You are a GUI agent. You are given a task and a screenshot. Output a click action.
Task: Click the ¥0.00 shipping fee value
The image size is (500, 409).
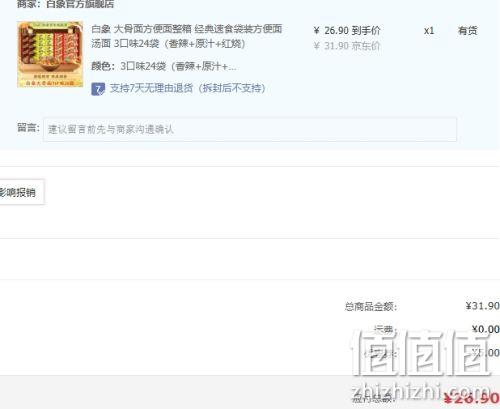tap(486, 329)
